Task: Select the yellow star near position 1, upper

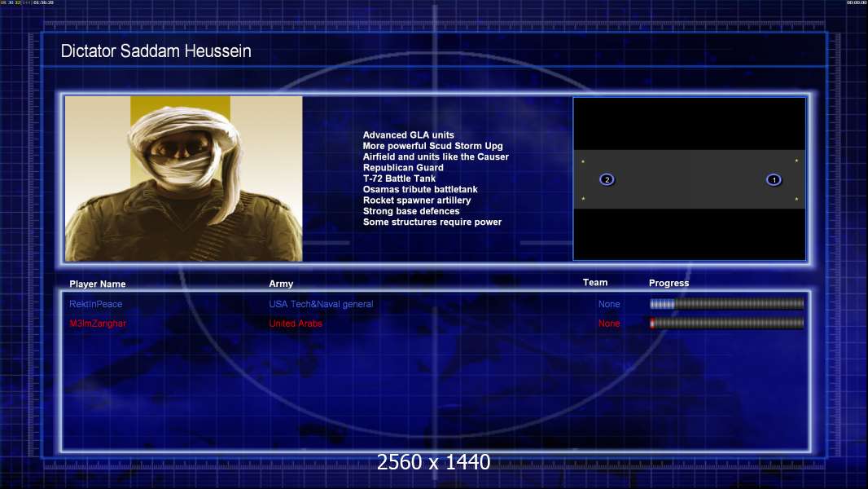Action: 796,161
